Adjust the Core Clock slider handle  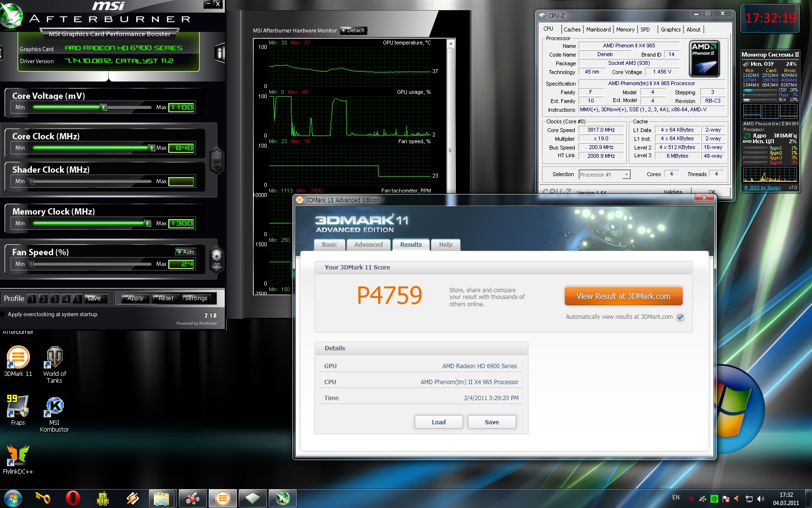click(x=152, y=148)
